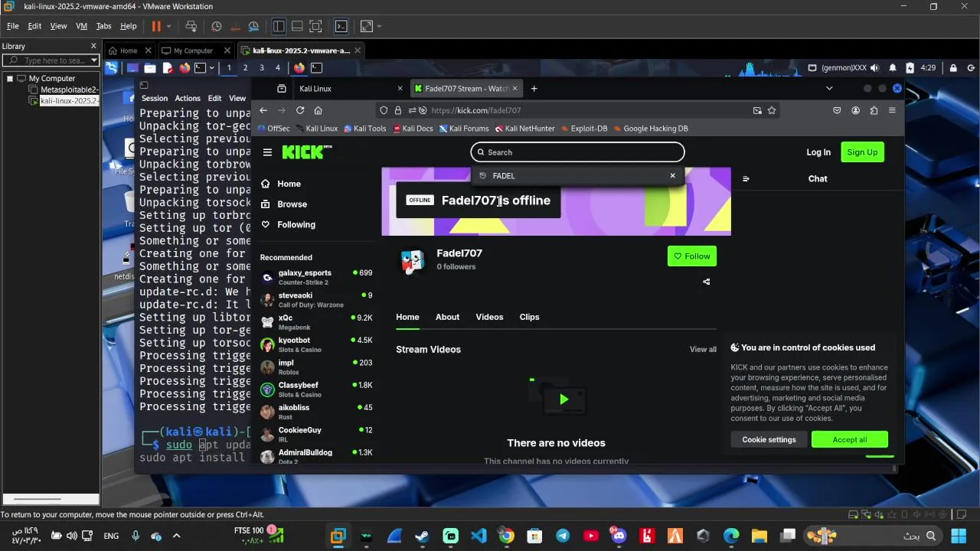Click Firefox home button
This screenshot has width=980, height=551.
click(x=318, y=110)
